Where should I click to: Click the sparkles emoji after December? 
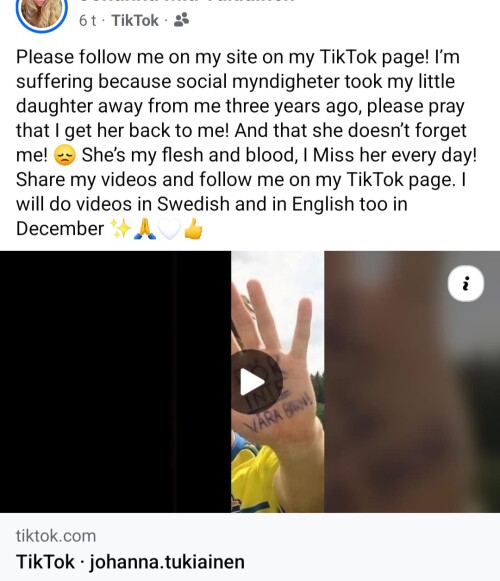120,229
